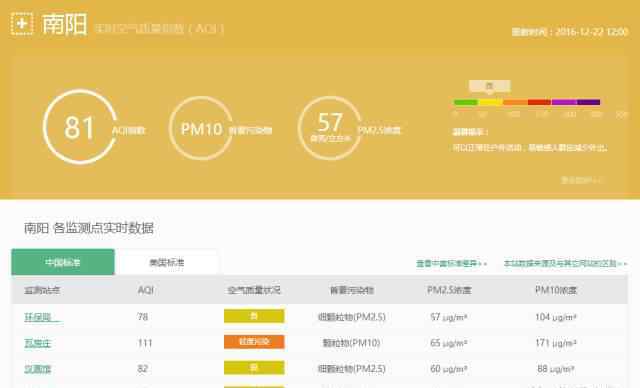Click 细颗粒物(PM2.5) in the AQI 78 row
Image resolution: width=640 pixels, height=388 pixels.
coord(351,317)
